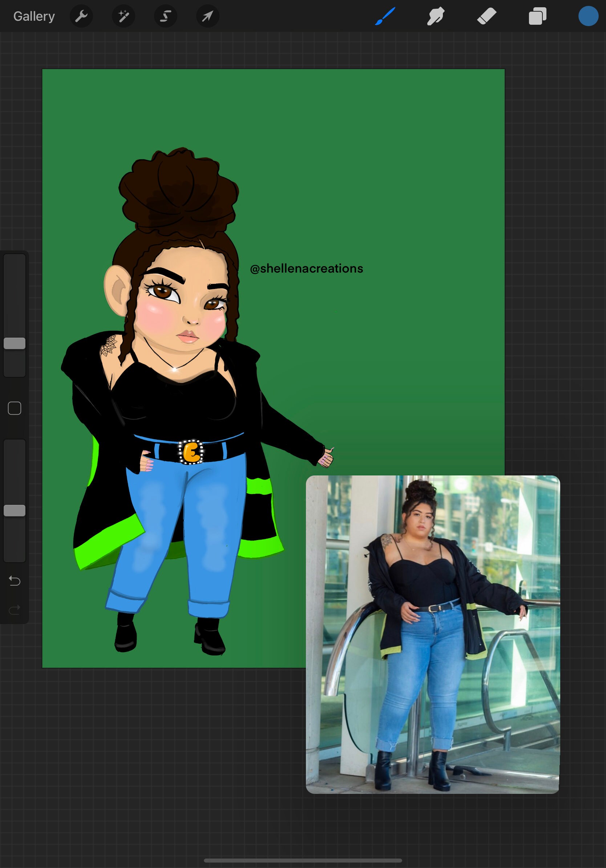Return to the Gallery
Image resolution: width=606 pixels, height=868 pixels.
[x=34, y=16]
